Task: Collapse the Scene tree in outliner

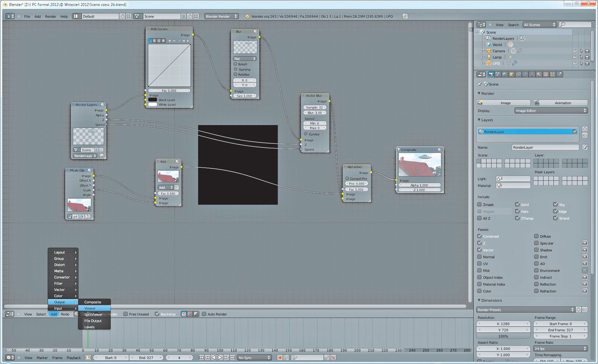Action: coord(477,32)
